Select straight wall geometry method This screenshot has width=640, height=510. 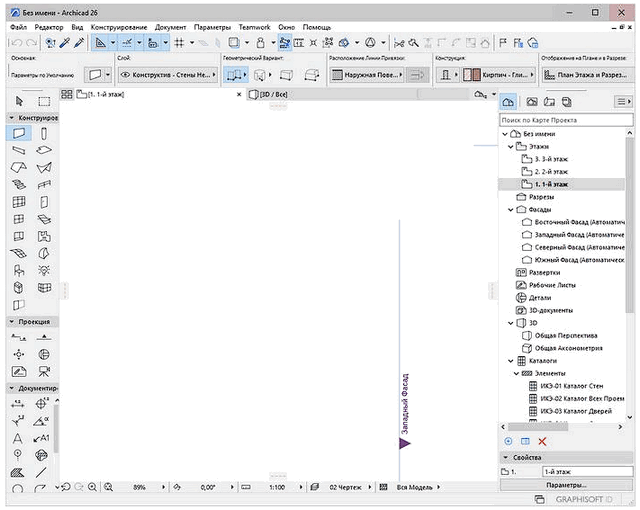coord(234,75)
